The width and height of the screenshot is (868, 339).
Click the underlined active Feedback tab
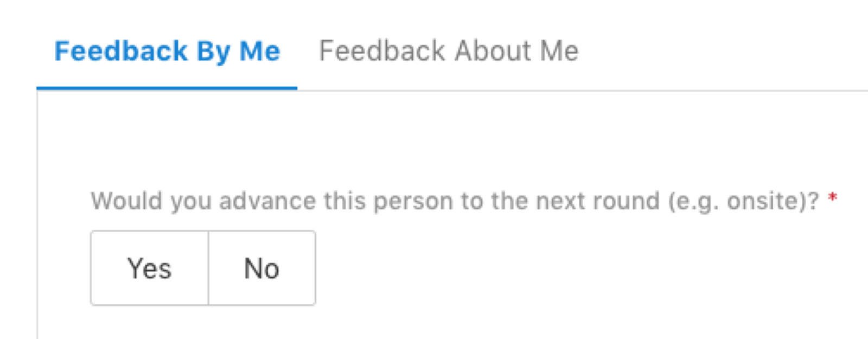tap(167, 51)
